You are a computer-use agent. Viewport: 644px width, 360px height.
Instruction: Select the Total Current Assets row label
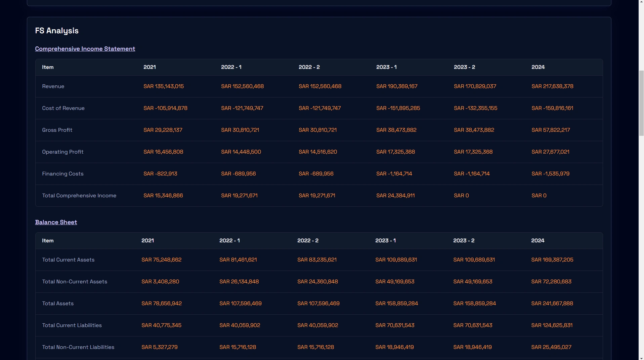(68, 260)
